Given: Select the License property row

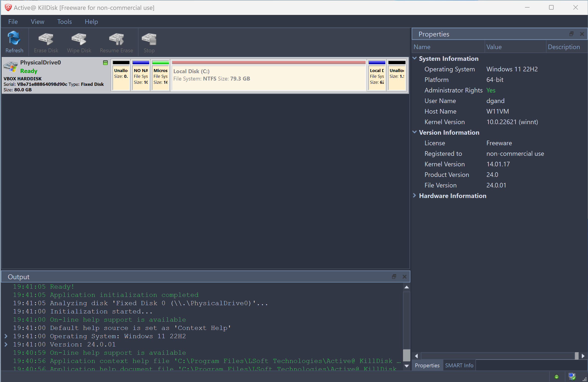Looking at the screenshot, I should point(500,143).
